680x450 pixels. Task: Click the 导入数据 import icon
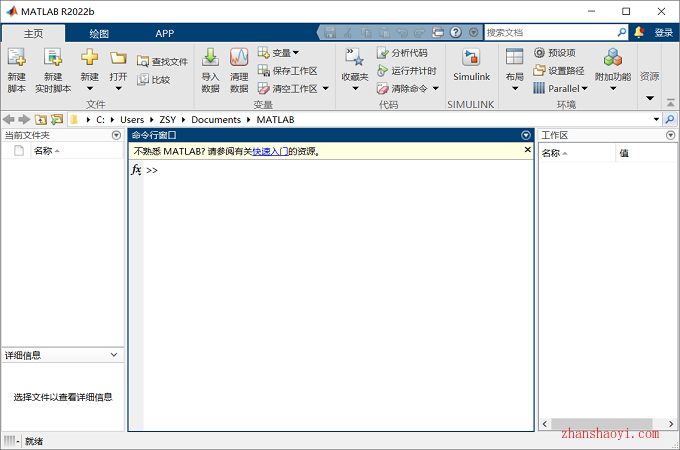[x=210, y=57]
